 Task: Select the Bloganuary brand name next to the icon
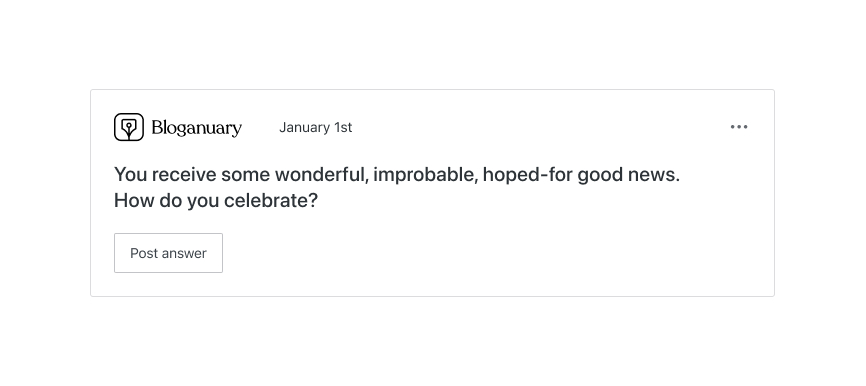(x=197, y=128)
